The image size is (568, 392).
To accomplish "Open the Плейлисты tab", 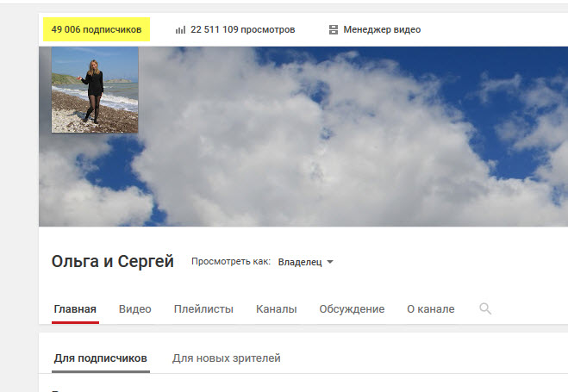I will coord(203,309).
